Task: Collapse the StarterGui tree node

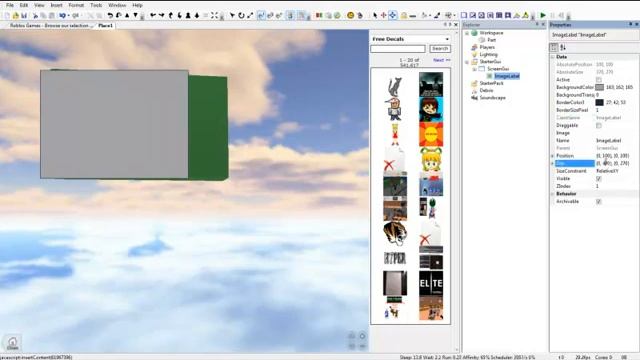Action: click(x=467, y=62)
